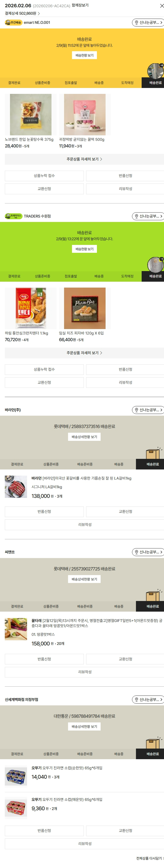This screenshot has width=164, height=868.
Task: Expand 주문상품 자세히 보기 under emart order
Action: 84,159
